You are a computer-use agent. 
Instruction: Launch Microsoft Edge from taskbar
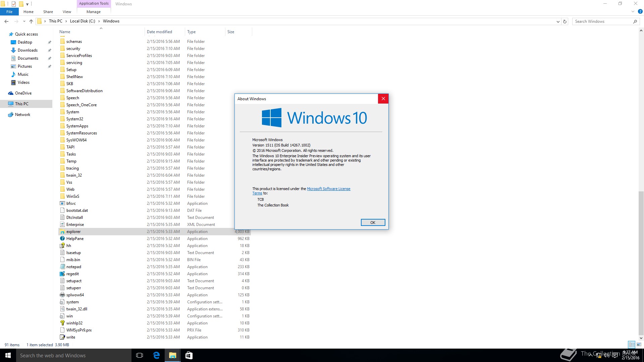tap(156, 355)
